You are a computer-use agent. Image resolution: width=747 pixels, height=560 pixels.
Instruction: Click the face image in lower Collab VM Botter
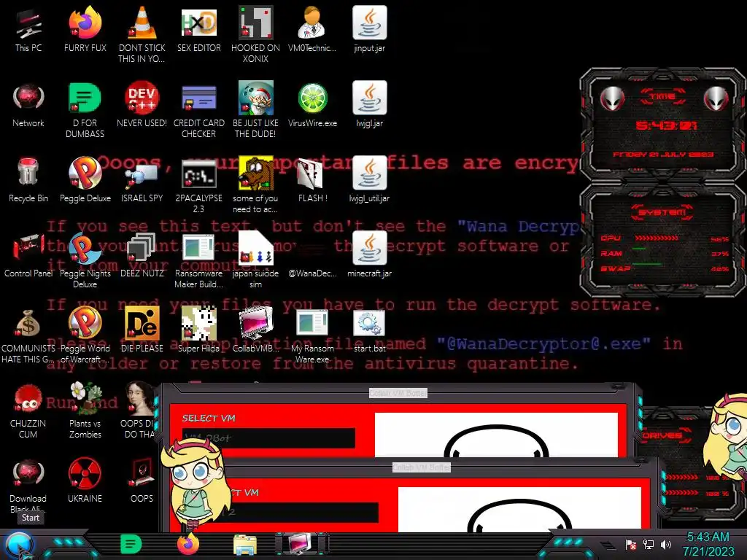[519, 510]
